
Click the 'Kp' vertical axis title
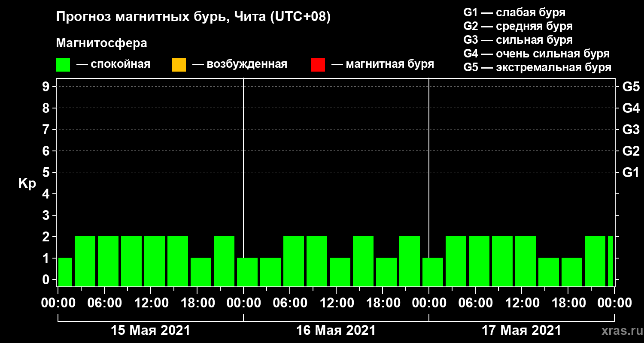point(27,184)
